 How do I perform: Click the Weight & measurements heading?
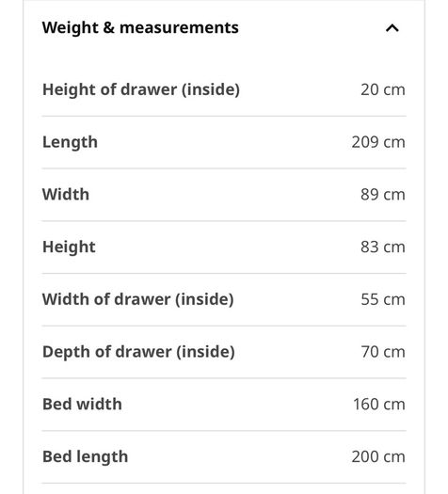(140, 27)
